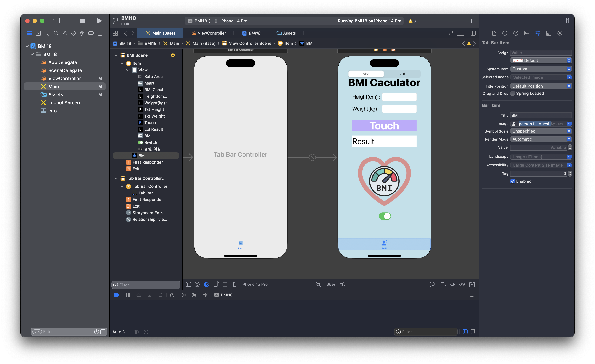
Task: Collapse the Tab Bar Controller scene
Action: pos(116,178)
